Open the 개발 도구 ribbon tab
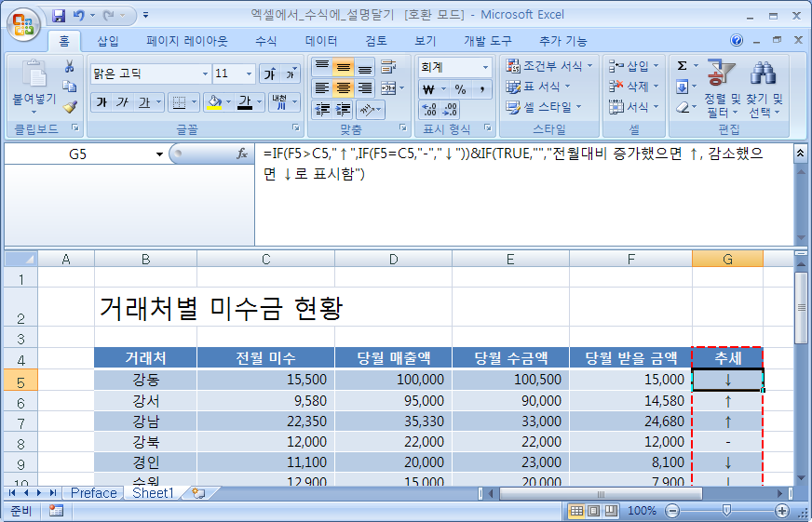Screen dimensions: 812x522 point(487,41)
